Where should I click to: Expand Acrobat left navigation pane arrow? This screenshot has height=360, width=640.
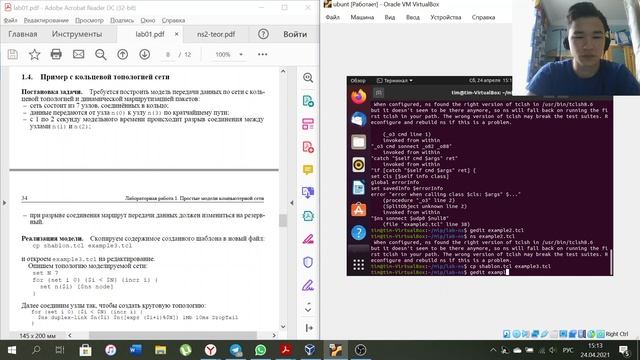4,202
